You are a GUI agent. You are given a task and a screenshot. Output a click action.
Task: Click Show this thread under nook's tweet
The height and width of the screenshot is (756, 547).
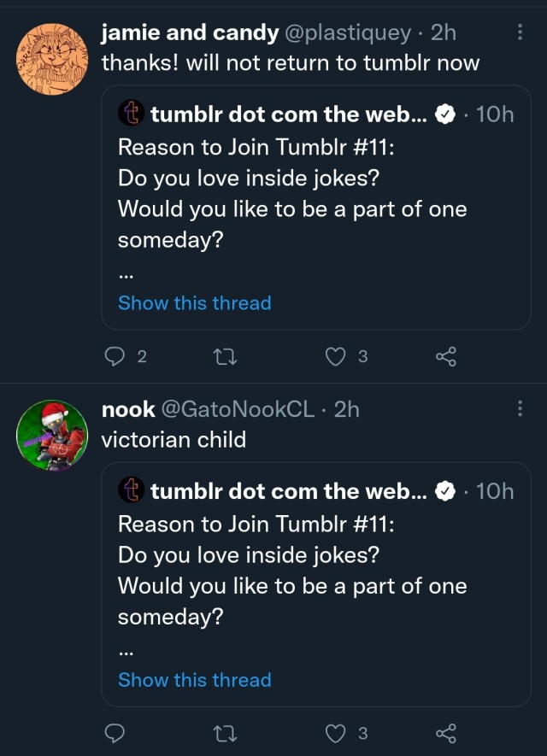click(194, 680)
